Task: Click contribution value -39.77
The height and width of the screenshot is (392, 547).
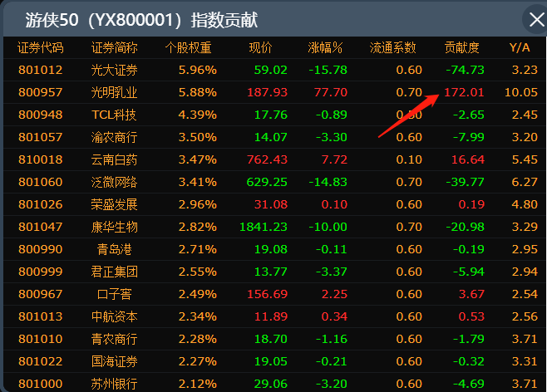Action: (465, 182)
